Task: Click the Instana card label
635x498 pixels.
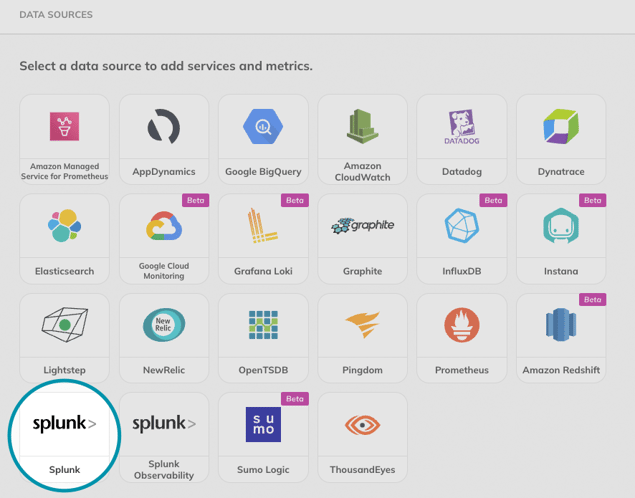Action: (561, 271)
